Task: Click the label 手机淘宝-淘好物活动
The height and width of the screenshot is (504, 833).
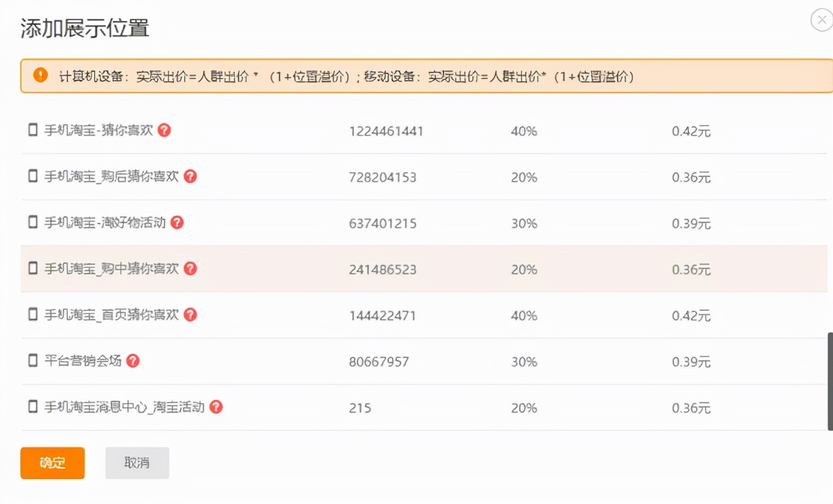Action: pyautogui.click(x=105, y=222)
